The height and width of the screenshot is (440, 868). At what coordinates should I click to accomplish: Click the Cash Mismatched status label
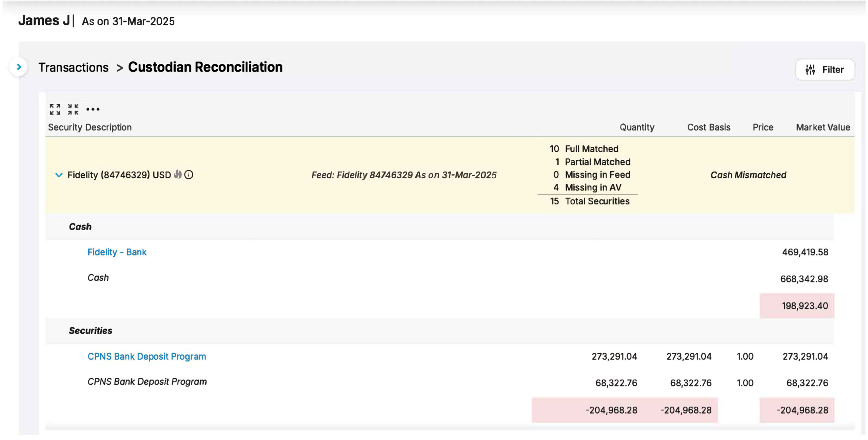tap(748, 175)
